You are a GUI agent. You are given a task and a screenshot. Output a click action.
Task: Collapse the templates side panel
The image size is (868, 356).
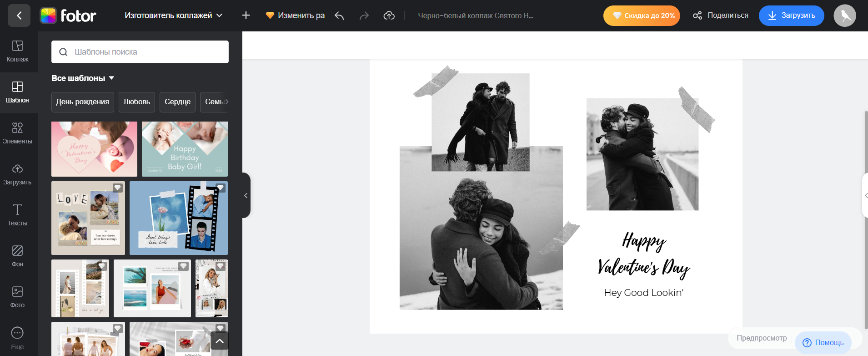pos(246,195)
